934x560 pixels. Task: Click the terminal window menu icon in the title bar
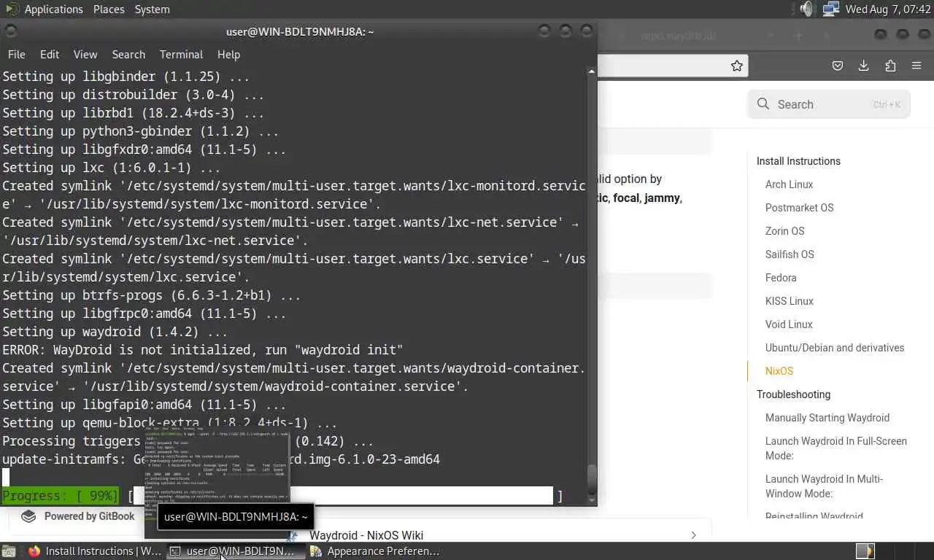10,31
